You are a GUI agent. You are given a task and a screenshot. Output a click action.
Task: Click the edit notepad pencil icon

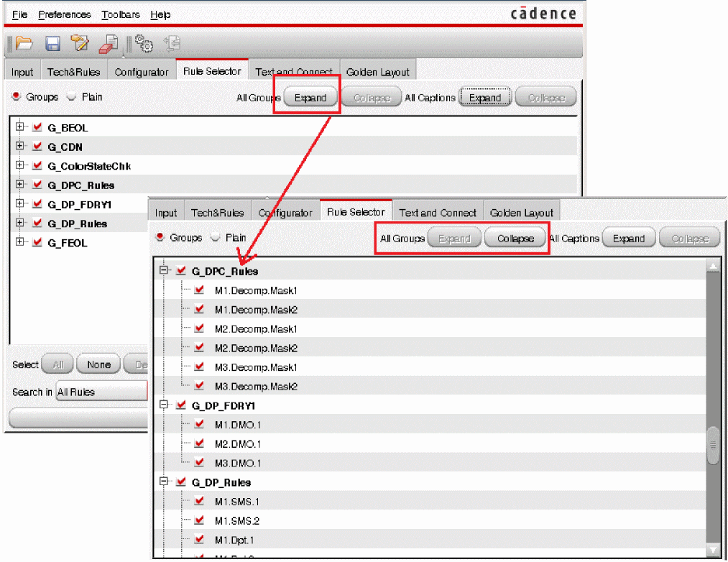click(80, 43)
